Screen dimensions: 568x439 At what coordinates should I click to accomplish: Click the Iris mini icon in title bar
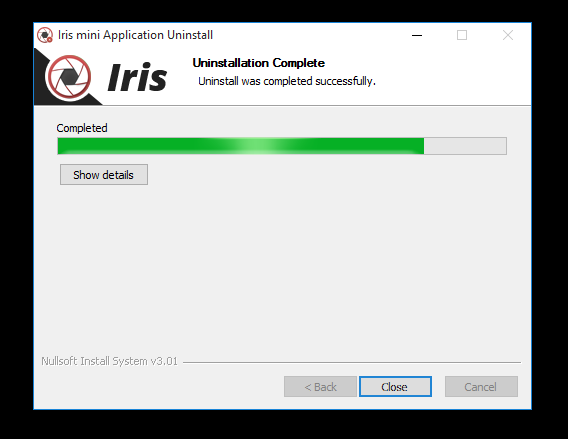coord(45,35)
